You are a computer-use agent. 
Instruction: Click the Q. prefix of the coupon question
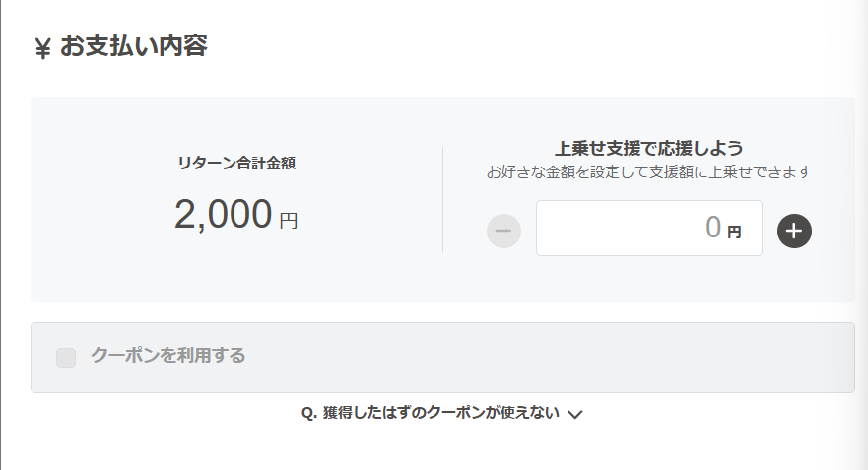click(x=309, y=414)
